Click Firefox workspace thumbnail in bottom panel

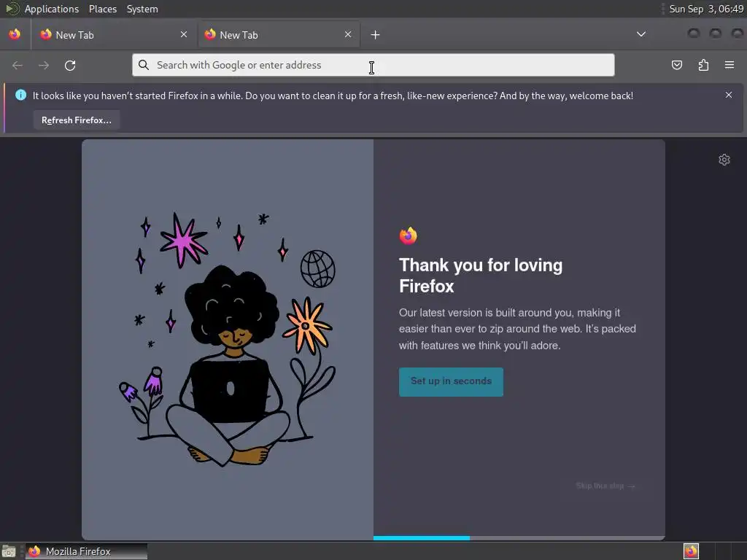click(691, 551)
